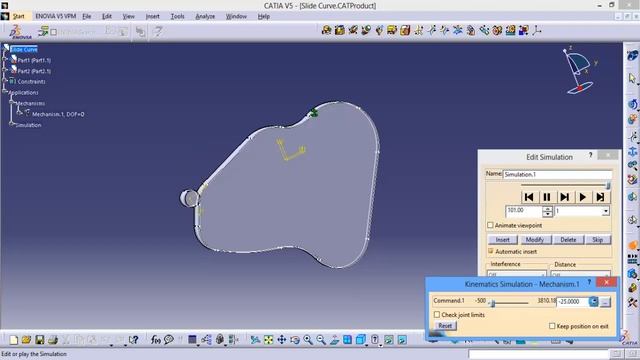
Task: Click the ellipsis button beside Command.1 value
Action: (x=605, y=302)
